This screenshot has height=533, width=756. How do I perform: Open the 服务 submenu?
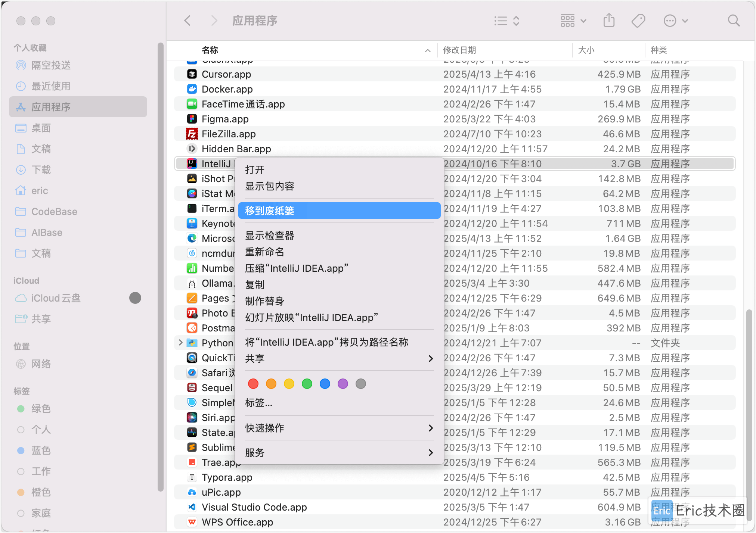[x=339, y=453]
